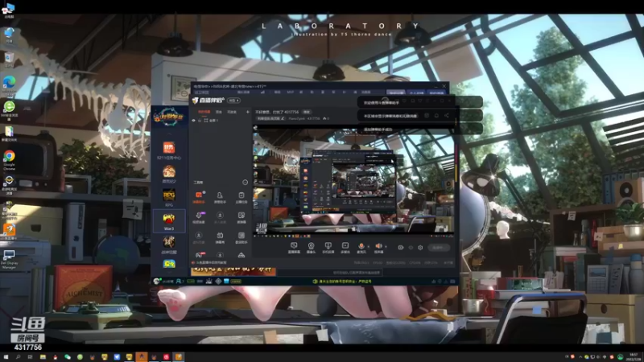644x362 pixels.
Task: Open Google Chrome desktop shortcut
Action: coord(9,159)
